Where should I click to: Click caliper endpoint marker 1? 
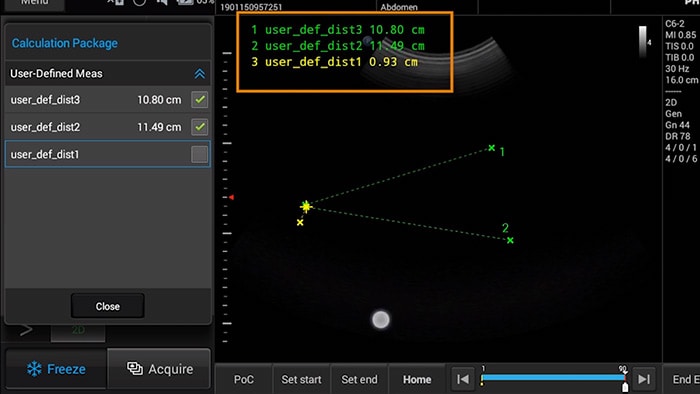click(492, 148)
